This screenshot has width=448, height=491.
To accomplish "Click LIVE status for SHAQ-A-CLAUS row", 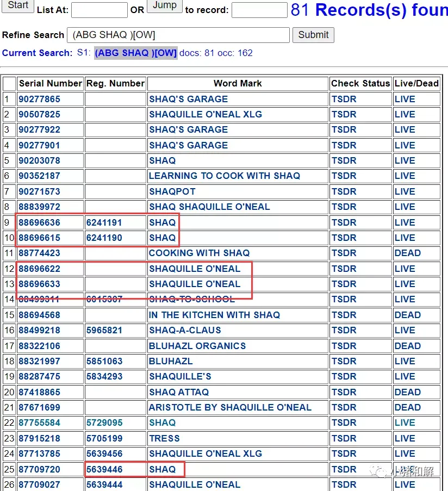I will pos(405,331).
